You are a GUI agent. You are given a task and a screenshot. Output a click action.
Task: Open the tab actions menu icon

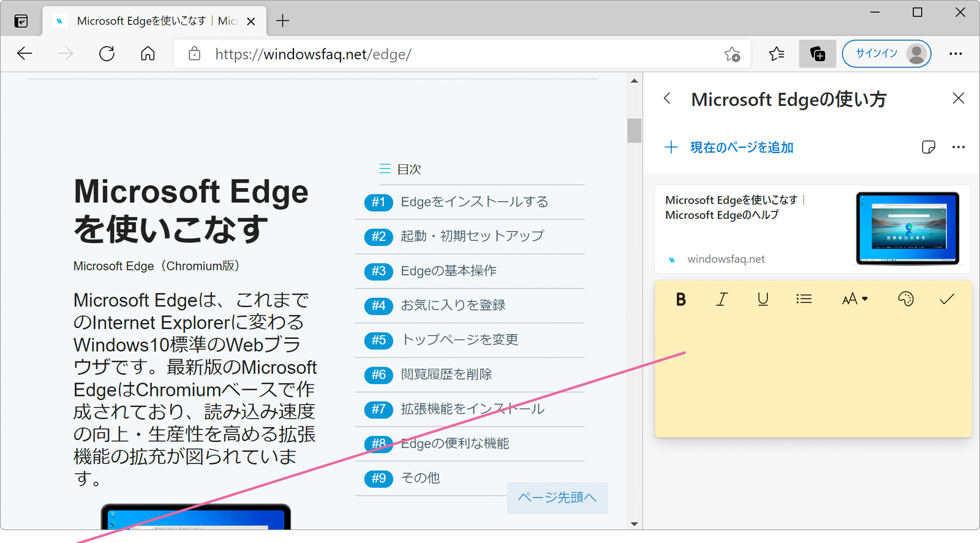pos(21,21)
